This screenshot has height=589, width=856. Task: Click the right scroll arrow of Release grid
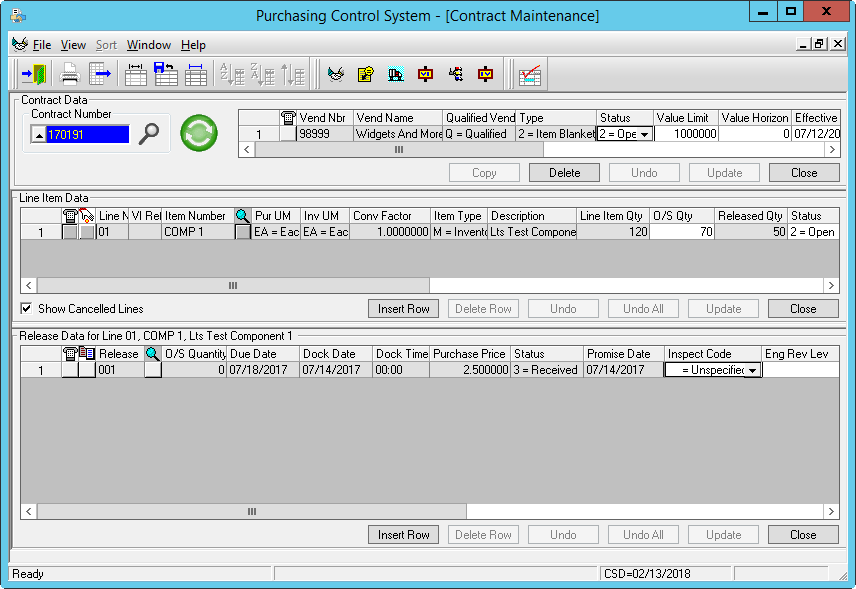tap(831, 511)
